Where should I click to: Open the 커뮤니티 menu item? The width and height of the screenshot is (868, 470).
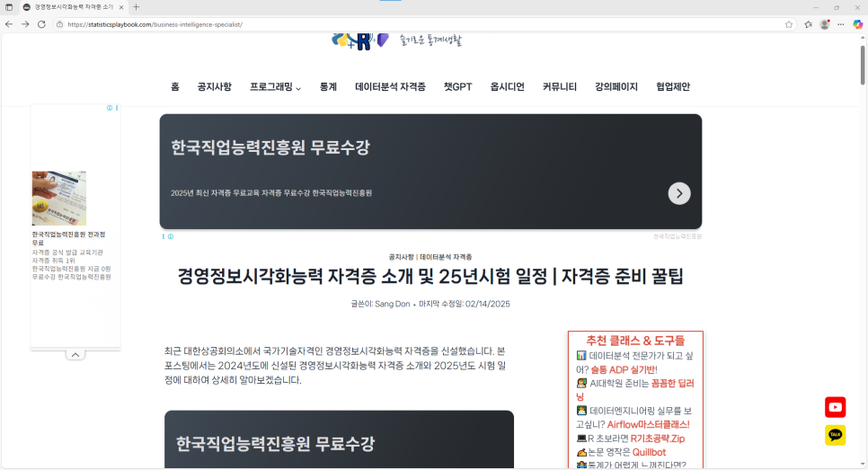pyautogui.click(x=560, y=87)
